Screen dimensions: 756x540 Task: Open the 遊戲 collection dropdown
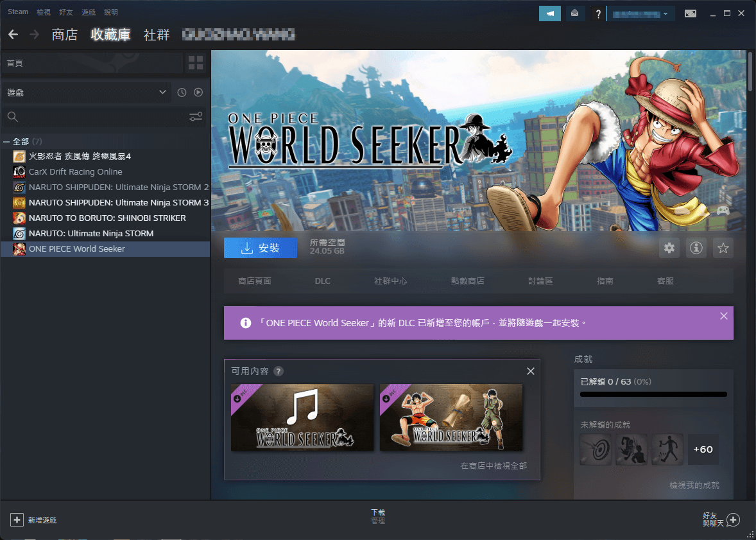87,92
